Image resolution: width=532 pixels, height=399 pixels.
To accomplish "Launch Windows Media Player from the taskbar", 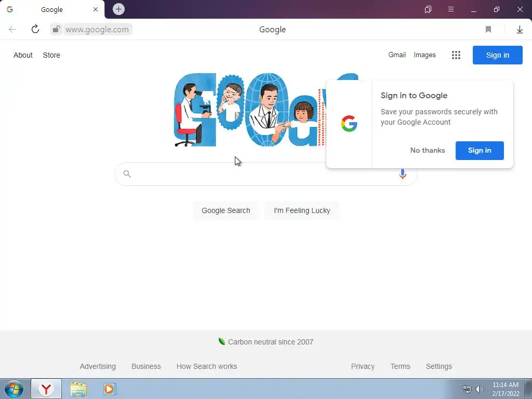I will click(x=110, y=389).
